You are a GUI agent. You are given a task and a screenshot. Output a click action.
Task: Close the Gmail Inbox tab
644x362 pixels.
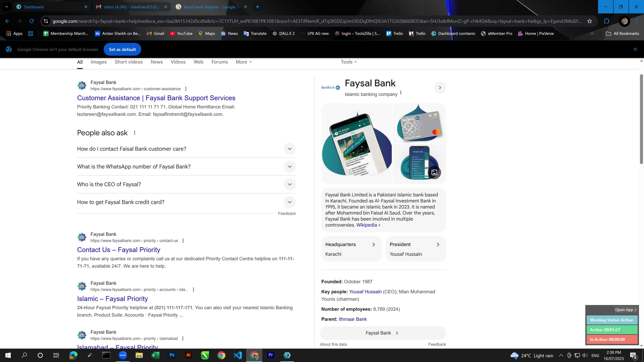[166, 7]
